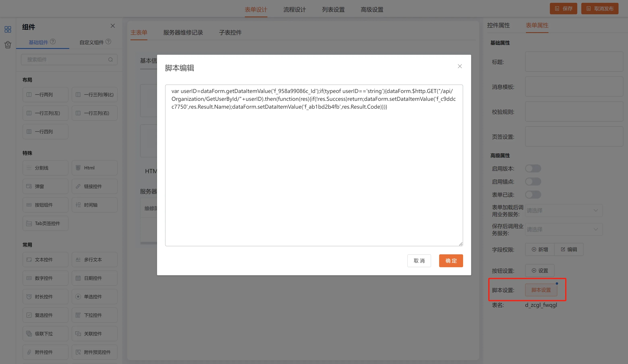Click the grid components icon in left sidebar
This screenshot has width=628, height=364.
[8, 29]
